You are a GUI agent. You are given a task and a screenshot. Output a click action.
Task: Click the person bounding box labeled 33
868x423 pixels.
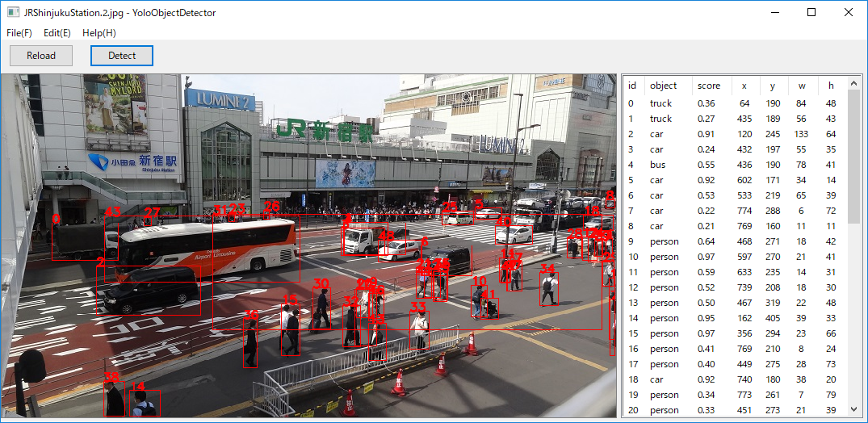click(x=420, y=330)
